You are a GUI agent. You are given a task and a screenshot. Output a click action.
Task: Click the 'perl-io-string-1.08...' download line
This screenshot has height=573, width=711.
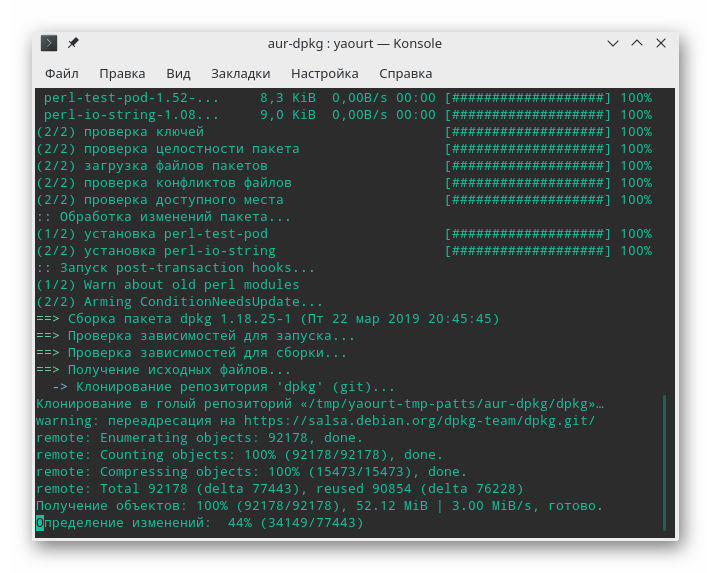(x=347, y=115)
